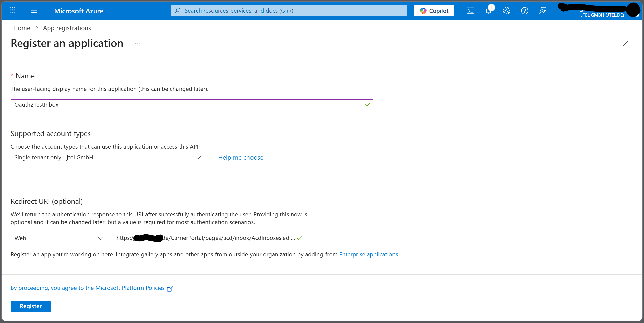Click the Copilot button
Screen dimensions: 644x323
click(x=434, y=11)
